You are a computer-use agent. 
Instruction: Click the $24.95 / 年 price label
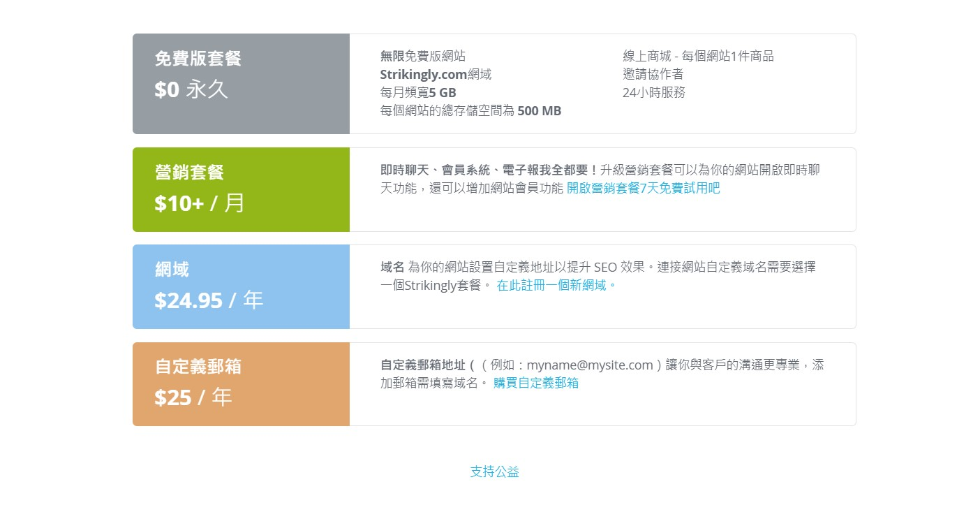pyautogui.click(x=209, y=300)
